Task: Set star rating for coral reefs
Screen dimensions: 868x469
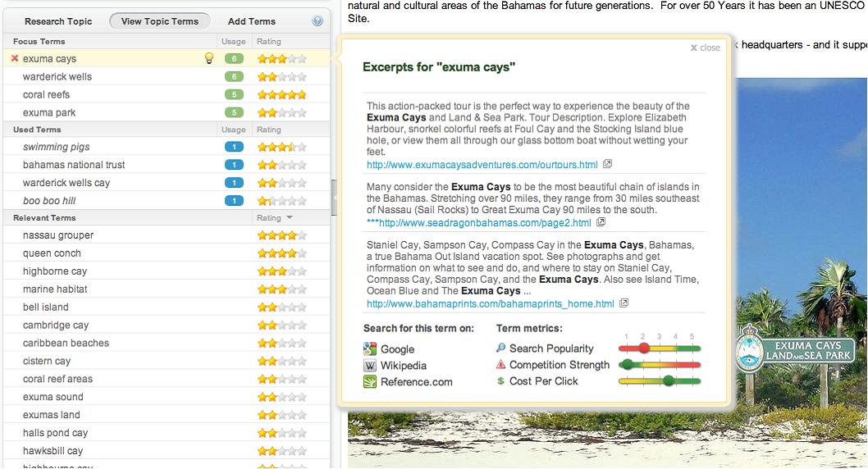Action: (x=281, y=95)
